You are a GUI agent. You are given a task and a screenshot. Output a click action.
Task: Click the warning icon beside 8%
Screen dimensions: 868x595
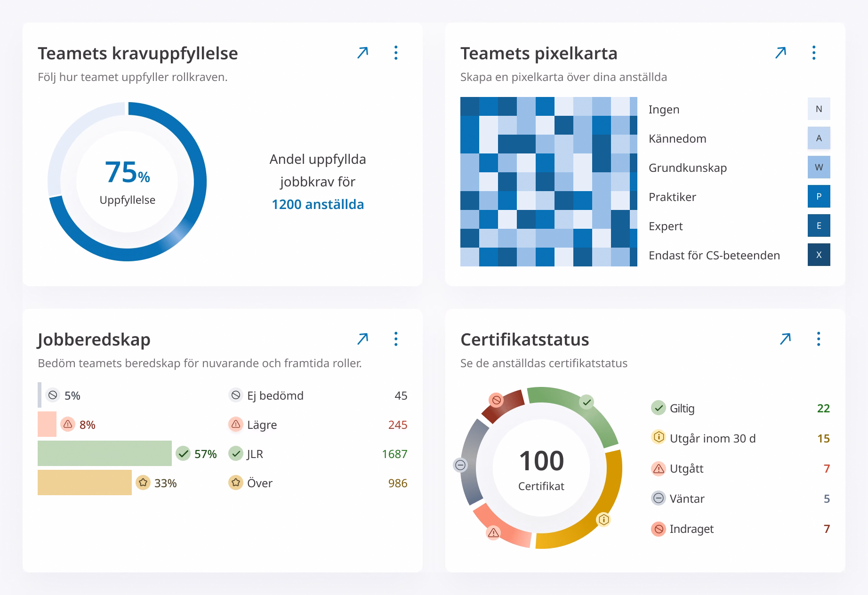pos(68,424)
